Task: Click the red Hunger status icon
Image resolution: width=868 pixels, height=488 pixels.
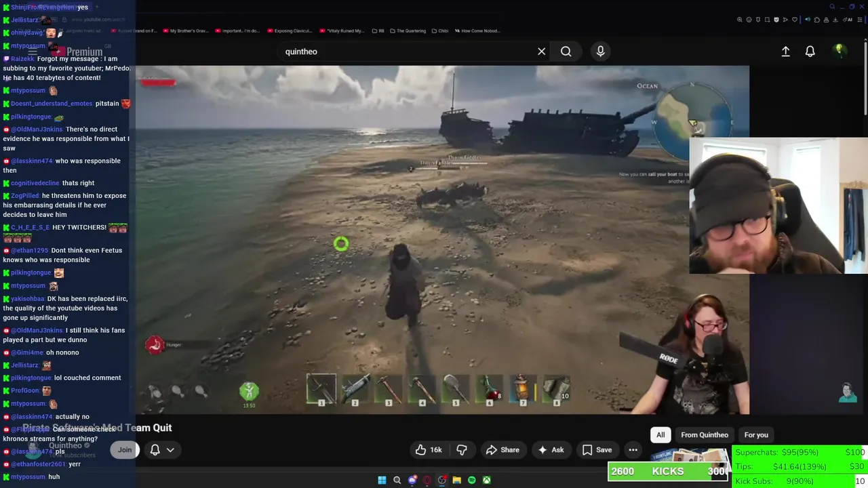Action: [154, 345]
